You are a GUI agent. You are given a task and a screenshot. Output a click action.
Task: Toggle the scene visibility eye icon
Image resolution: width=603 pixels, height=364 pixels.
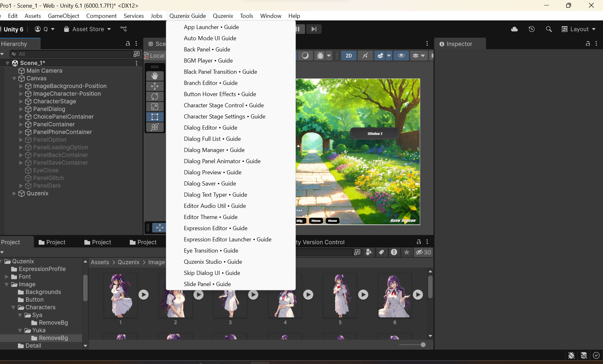401,56
